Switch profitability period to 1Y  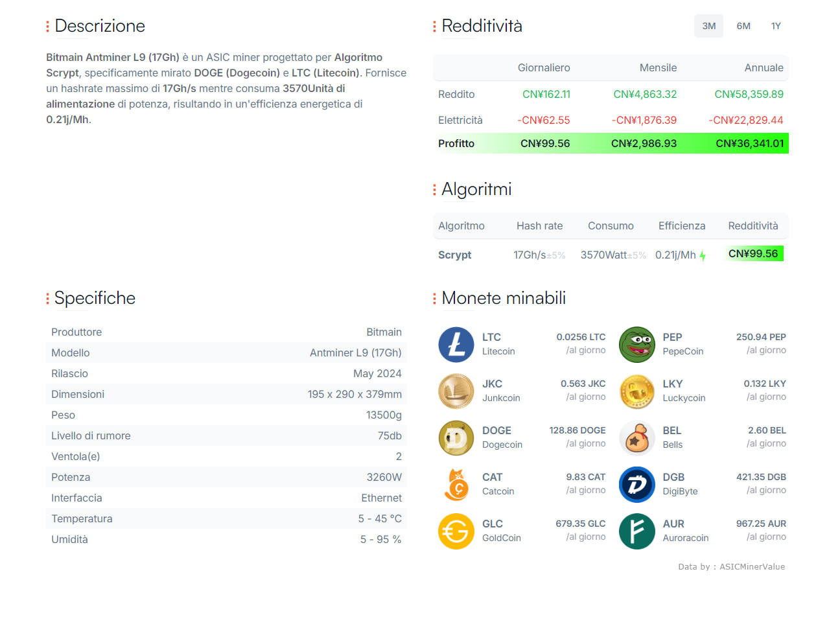[776, 26]
